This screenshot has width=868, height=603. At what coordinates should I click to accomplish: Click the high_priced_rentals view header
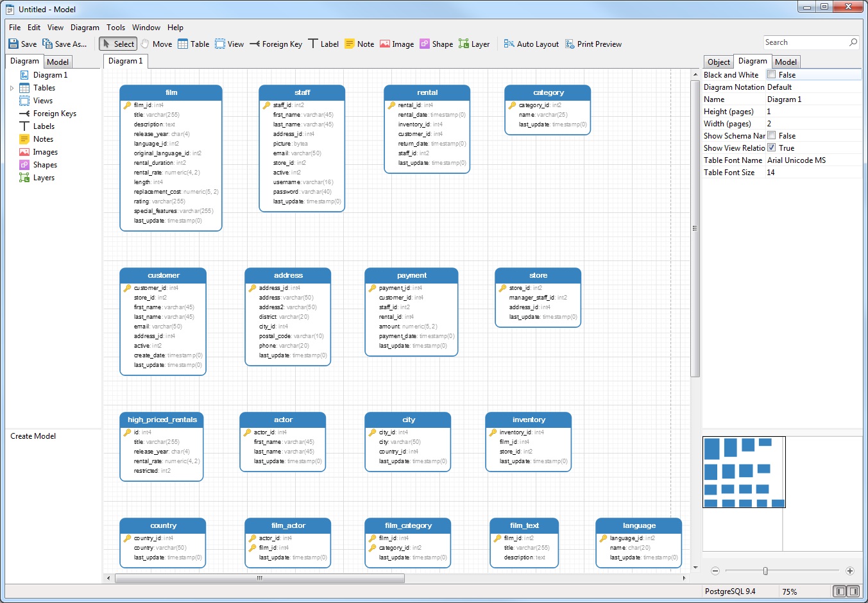[162, 420]
